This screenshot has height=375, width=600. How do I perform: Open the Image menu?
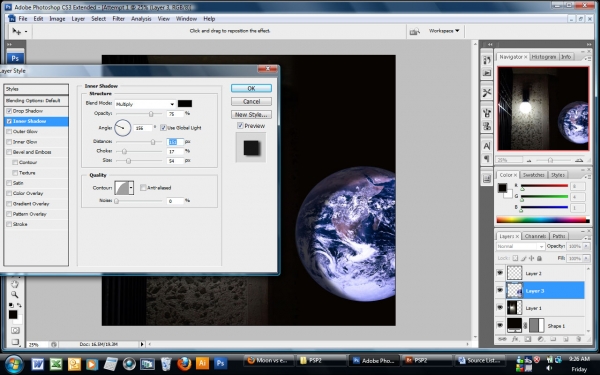click(x=57, y=19)
